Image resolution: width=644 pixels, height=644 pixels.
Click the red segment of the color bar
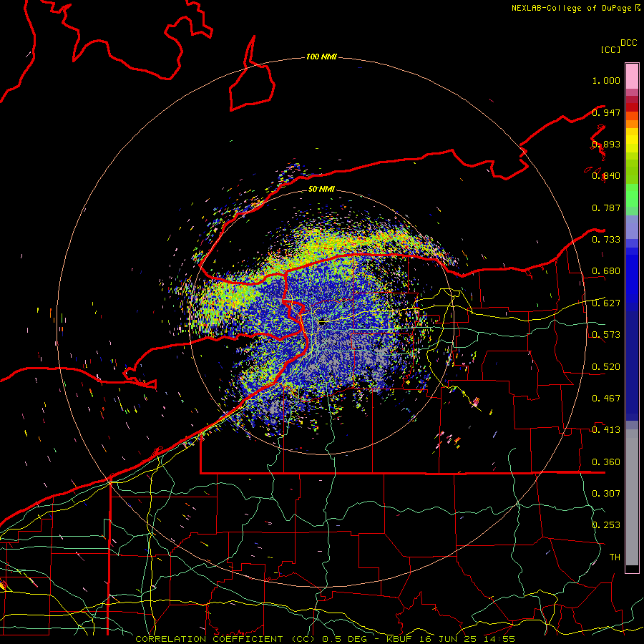(x=632, y=107)
